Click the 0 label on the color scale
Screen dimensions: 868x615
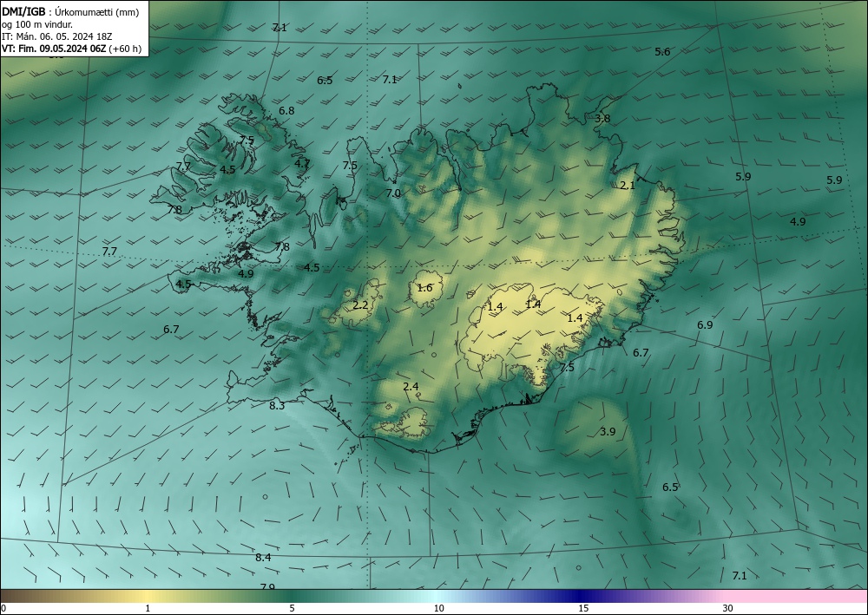(3, 608)
